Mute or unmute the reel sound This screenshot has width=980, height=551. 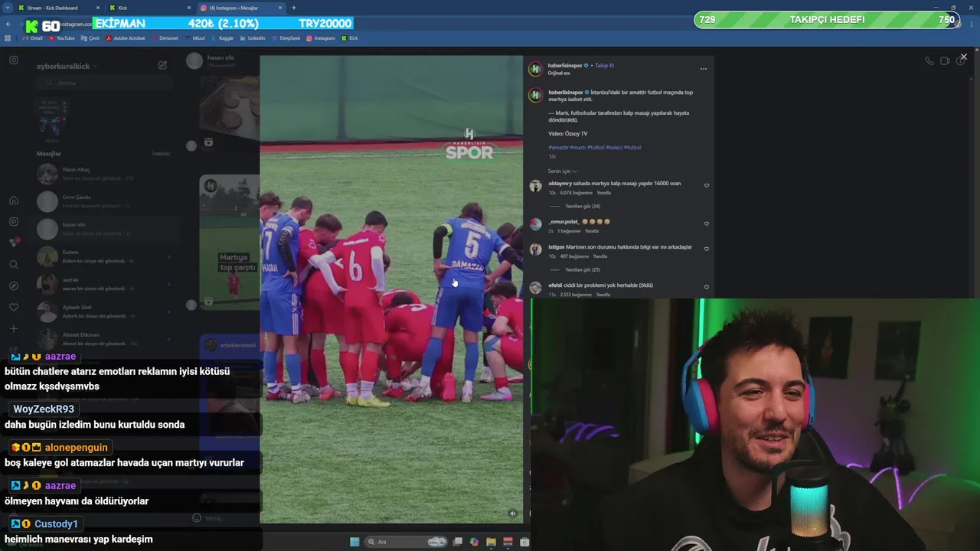(x=512, y=514)
